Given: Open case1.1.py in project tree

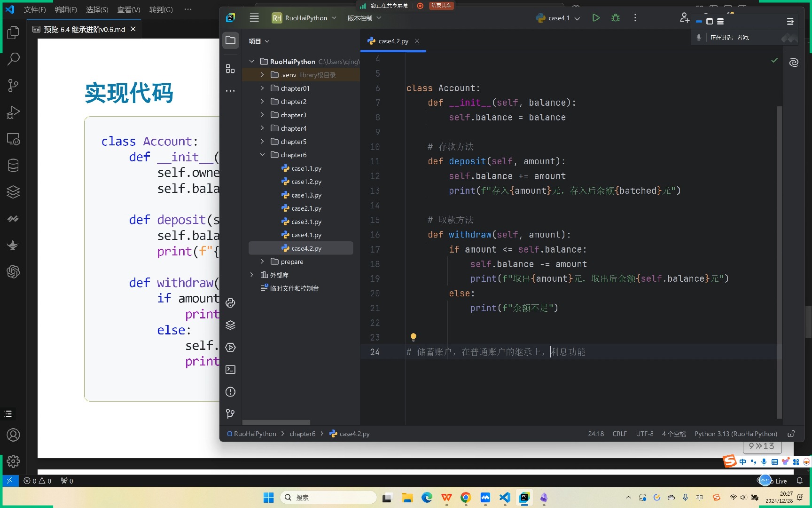Looking at the screenshot, I should (301, 168).
